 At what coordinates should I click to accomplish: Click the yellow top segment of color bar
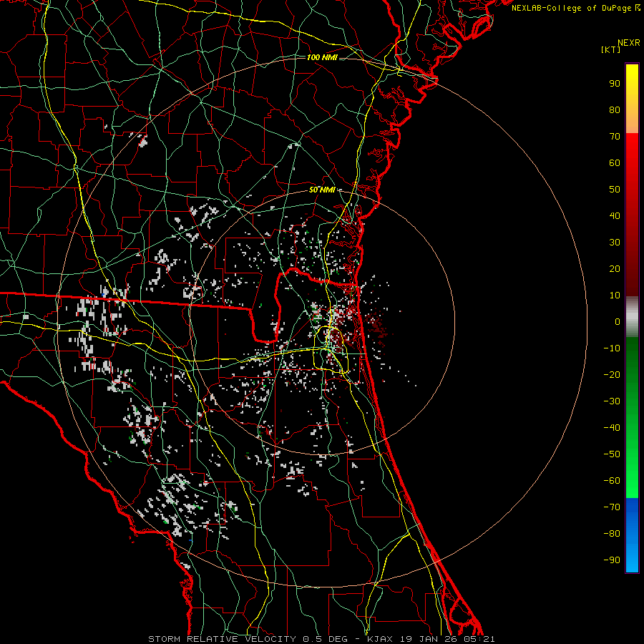tap(632, 99)
